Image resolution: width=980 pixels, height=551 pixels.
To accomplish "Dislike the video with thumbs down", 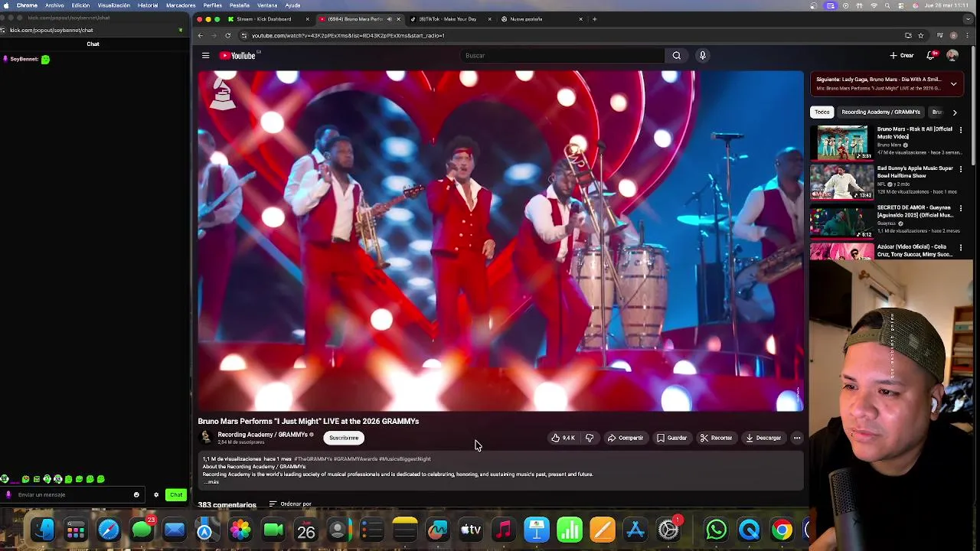I will tap(590, 438).
